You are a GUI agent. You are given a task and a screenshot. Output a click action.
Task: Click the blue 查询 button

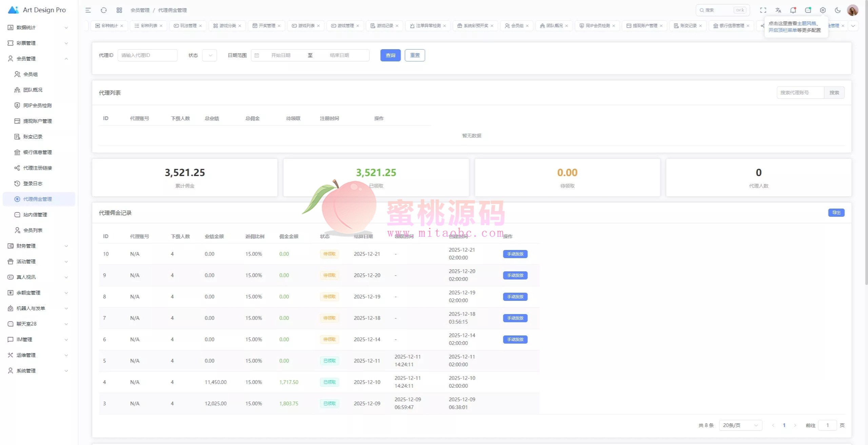(x=390, y=55)
